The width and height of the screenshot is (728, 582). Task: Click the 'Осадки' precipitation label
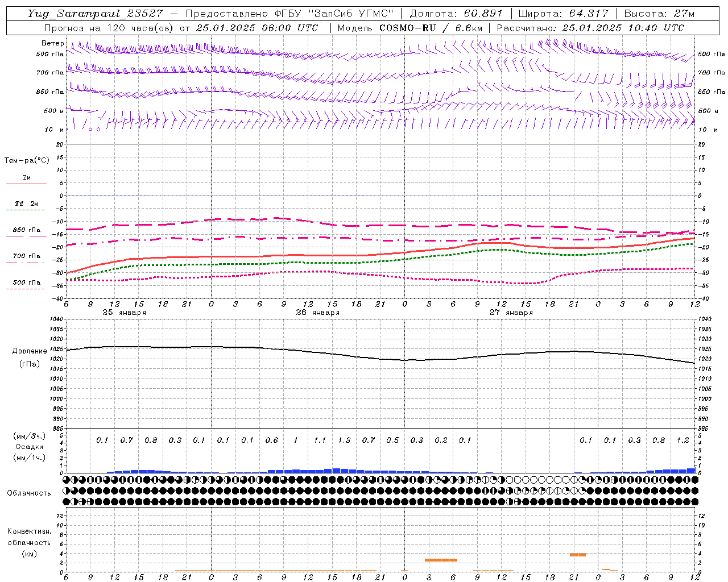point(30,447)
